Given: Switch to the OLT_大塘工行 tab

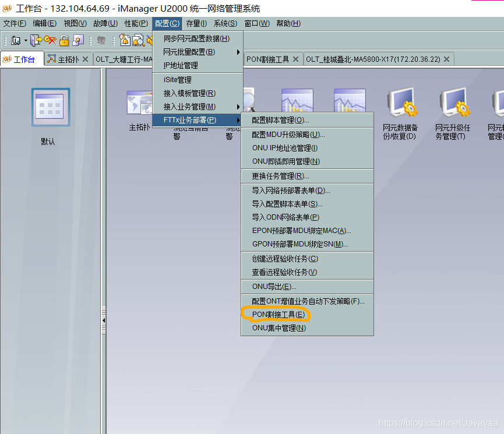Looking at the screenshot, I should [124, 59].
